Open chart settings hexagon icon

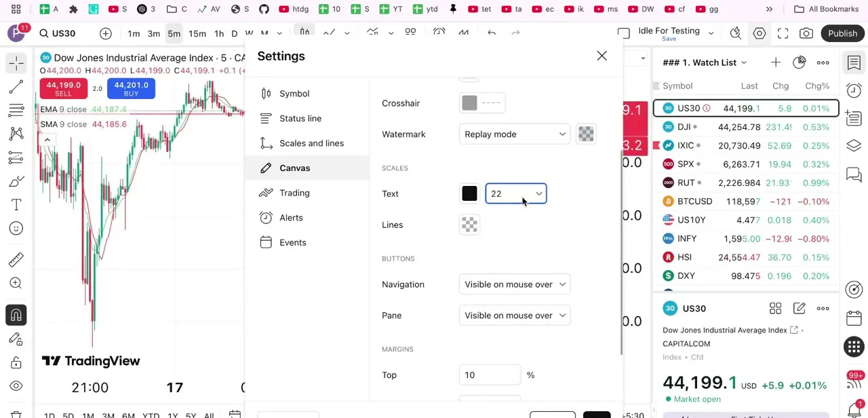759,33
